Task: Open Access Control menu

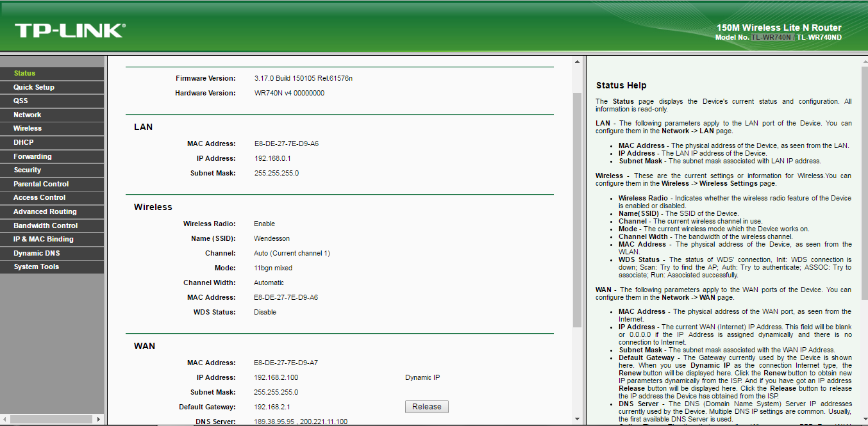Action: point(51,198)
